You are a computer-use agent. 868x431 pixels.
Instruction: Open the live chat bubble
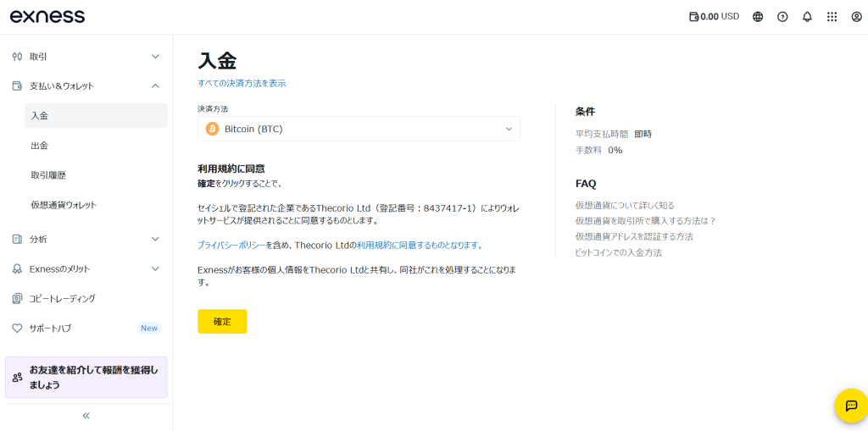click(851, 406)
